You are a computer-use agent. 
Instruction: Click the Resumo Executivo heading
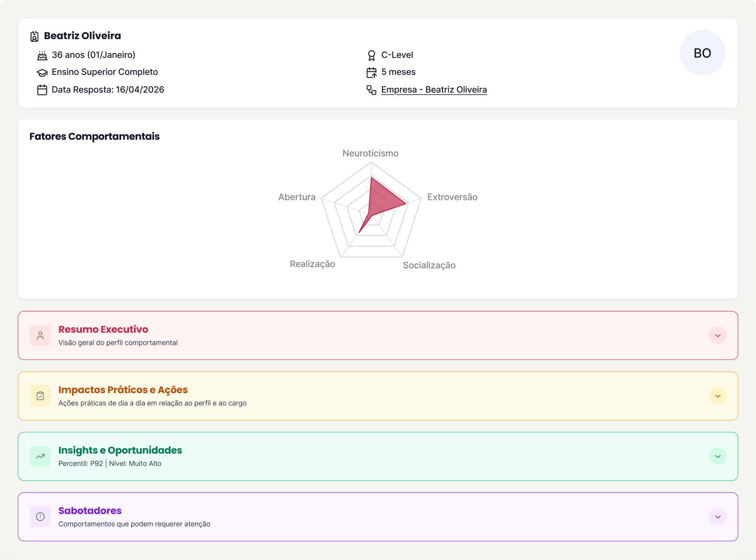tap(103, 329)
